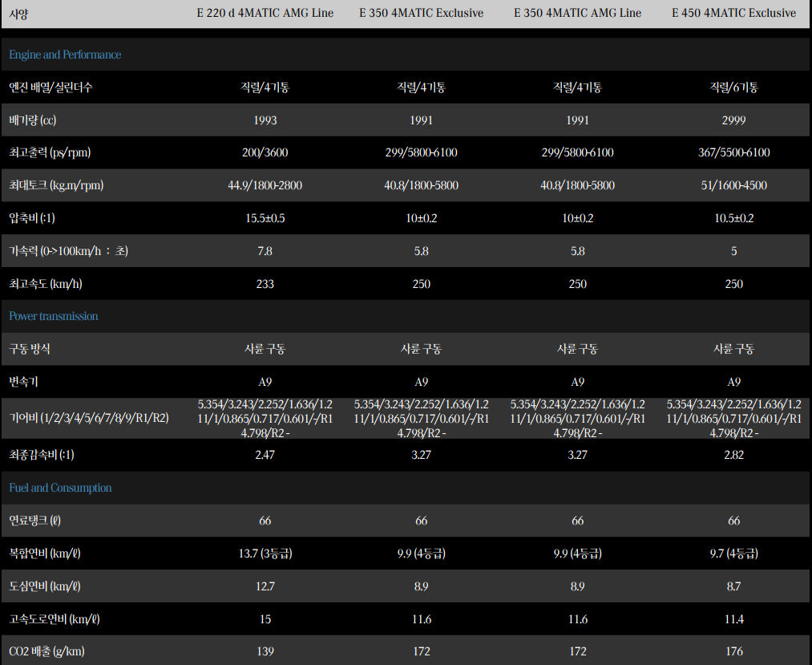Select the 변속기 row label

(24, 382)
